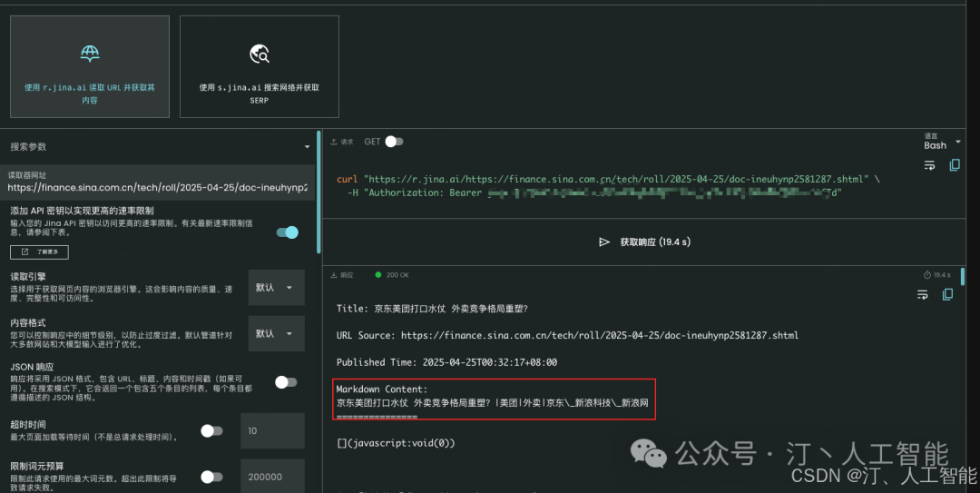Click the curl URL line in request code
The image size is (980, 493).
608,179
